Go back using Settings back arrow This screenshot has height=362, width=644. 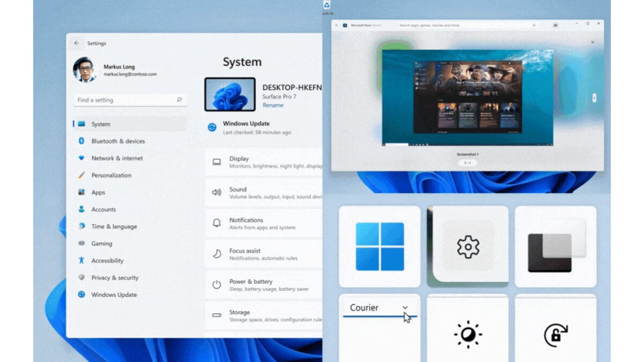pos(76,43)
